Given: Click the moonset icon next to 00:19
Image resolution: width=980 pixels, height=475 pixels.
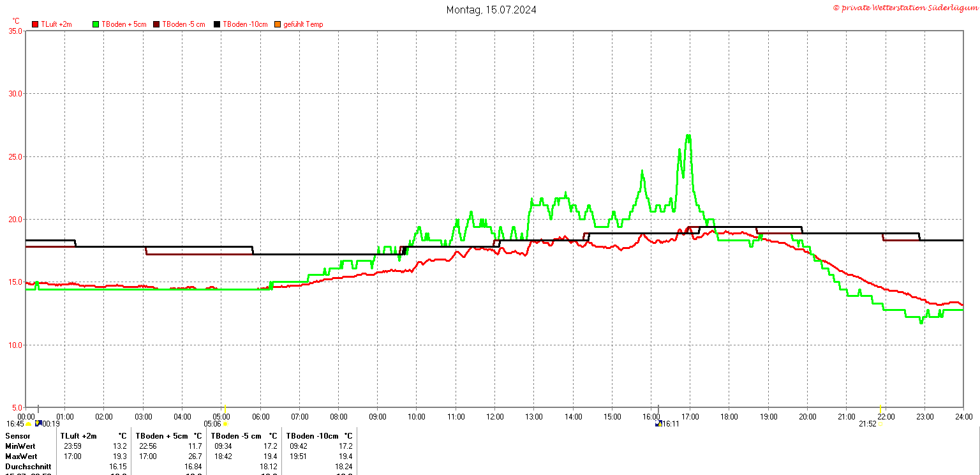Looking at the screenshot, I should [38, 423].
